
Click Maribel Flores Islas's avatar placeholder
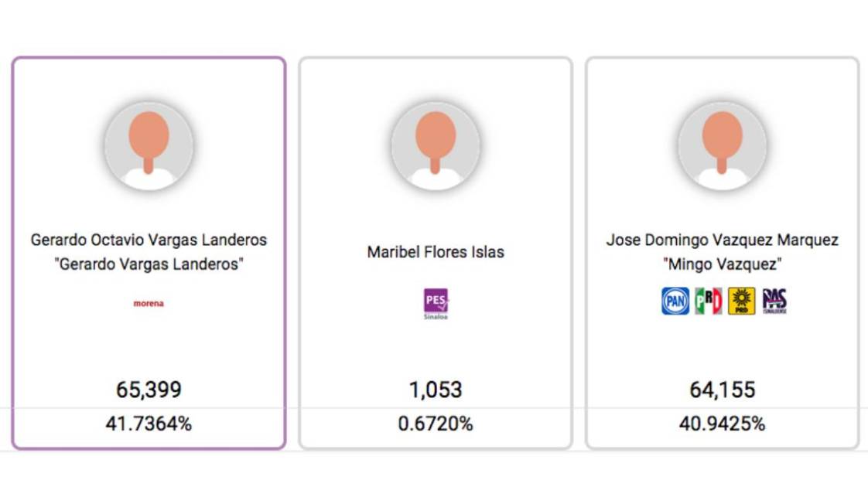click(x=436, y=145)
